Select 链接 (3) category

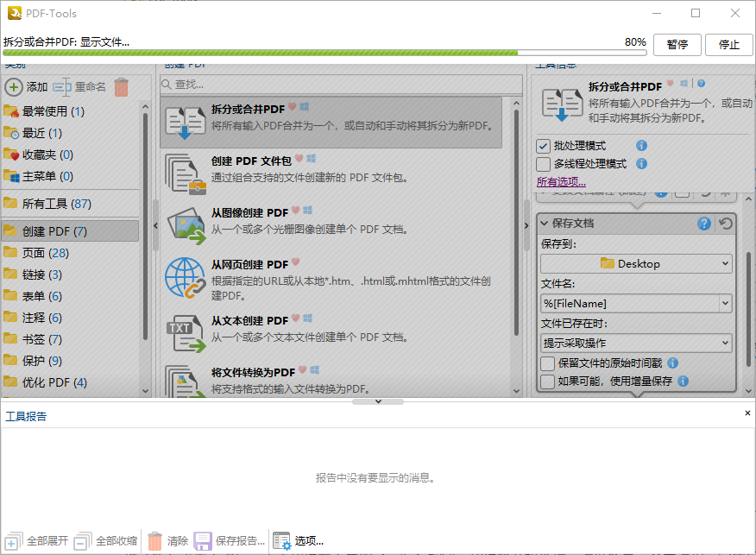pyautogui.click(x=71, y=274)
